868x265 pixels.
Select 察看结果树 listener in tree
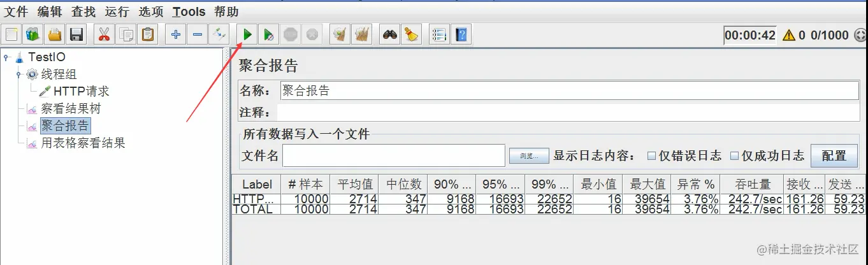pos(71,109)
